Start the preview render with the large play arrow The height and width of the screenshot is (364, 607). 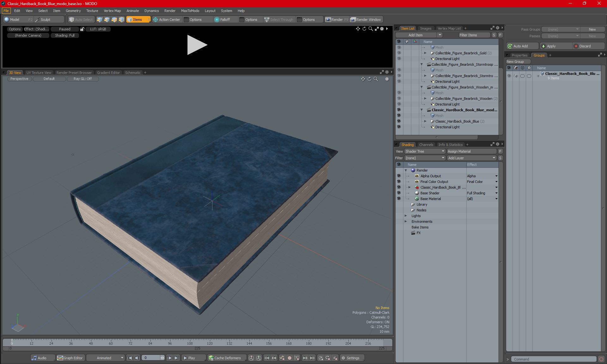point(197,45)
